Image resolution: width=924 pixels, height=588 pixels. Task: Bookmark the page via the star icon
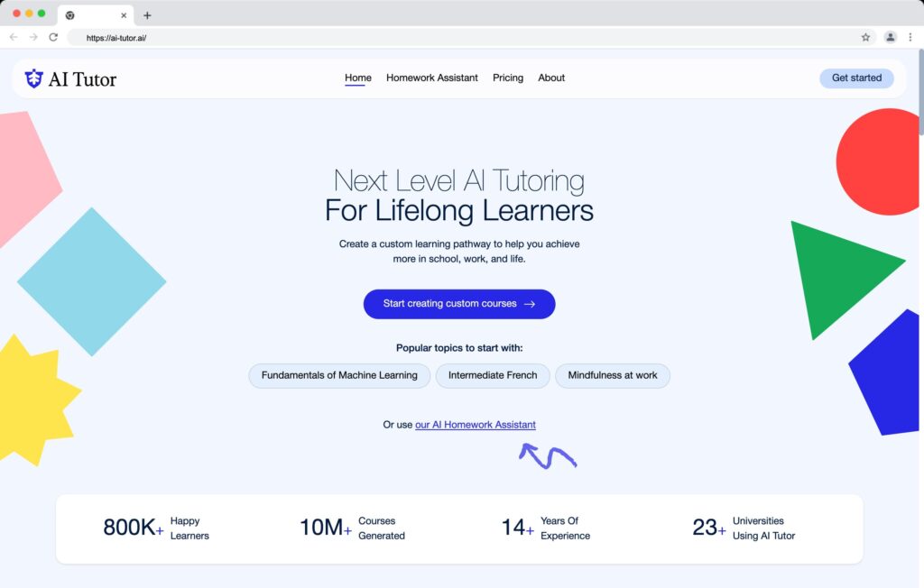(x=865, y=37)
